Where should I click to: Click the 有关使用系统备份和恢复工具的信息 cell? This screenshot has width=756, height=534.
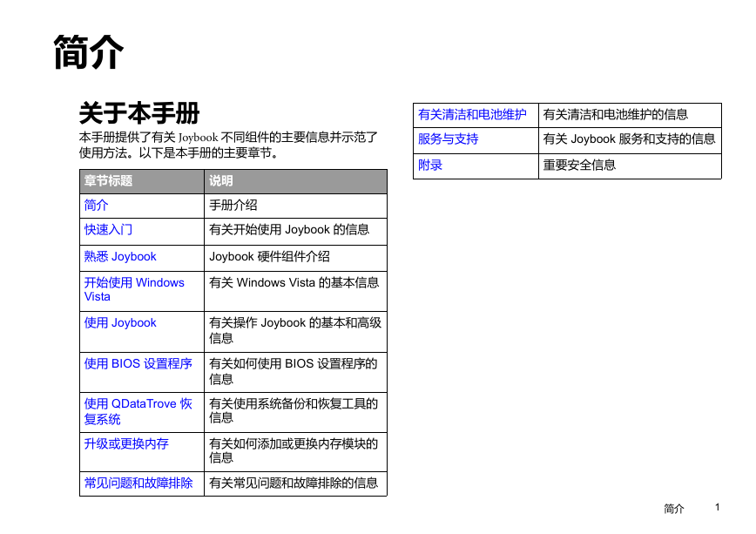[295, 412]
